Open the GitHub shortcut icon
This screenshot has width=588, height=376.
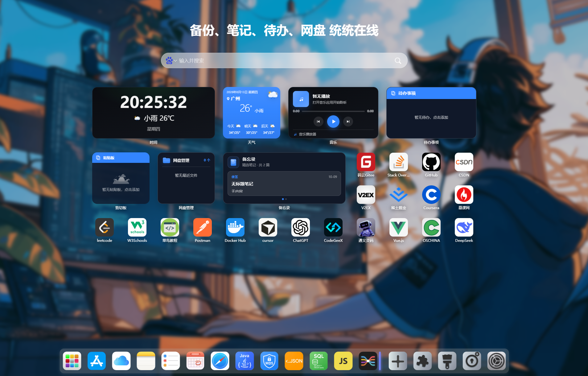431,162
